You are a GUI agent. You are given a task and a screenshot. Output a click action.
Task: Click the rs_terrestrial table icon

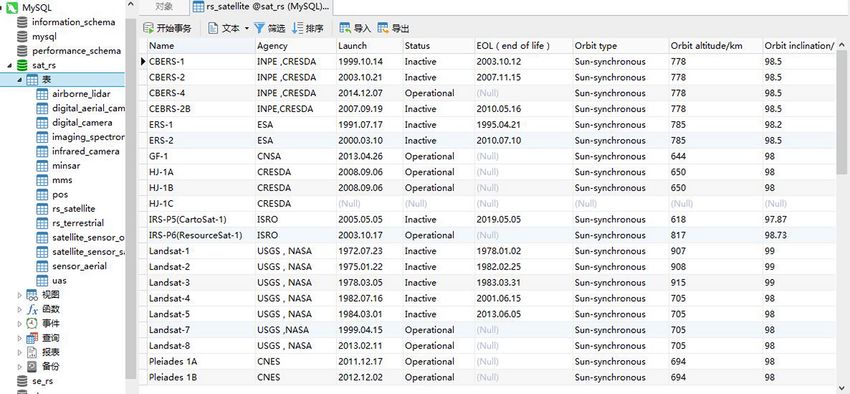[42, 223]
